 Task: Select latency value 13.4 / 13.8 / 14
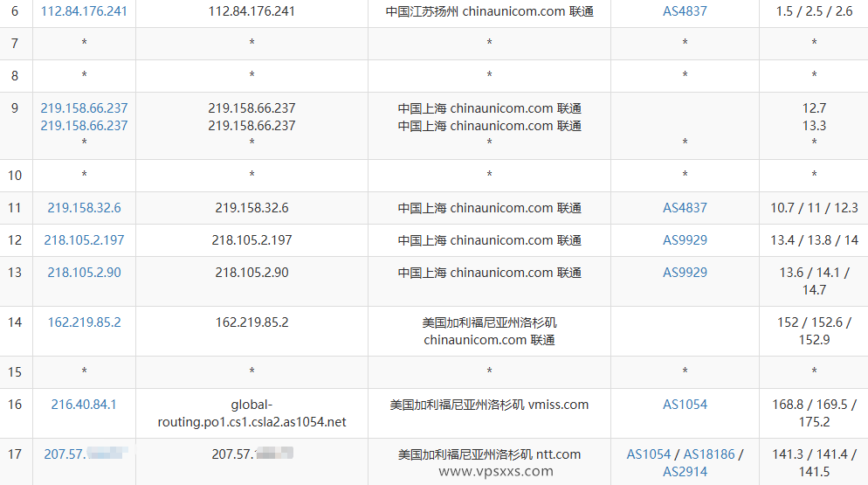(x=814, y=240)
